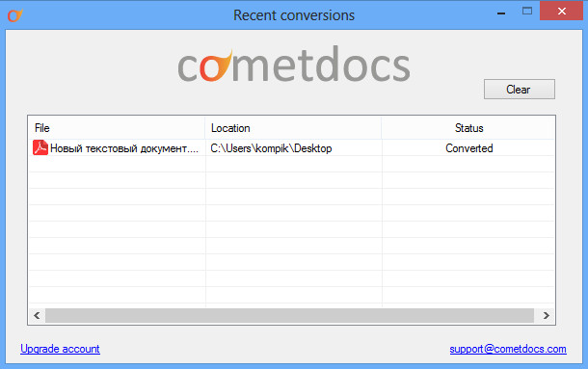Click the right arrow of the horizontal scrollbar

[547, 315]
